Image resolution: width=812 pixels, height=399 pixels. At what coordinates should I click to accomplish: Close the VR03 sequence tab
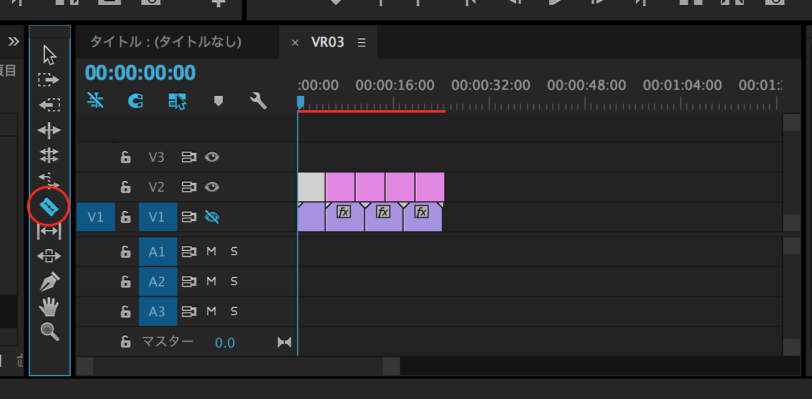295,43
